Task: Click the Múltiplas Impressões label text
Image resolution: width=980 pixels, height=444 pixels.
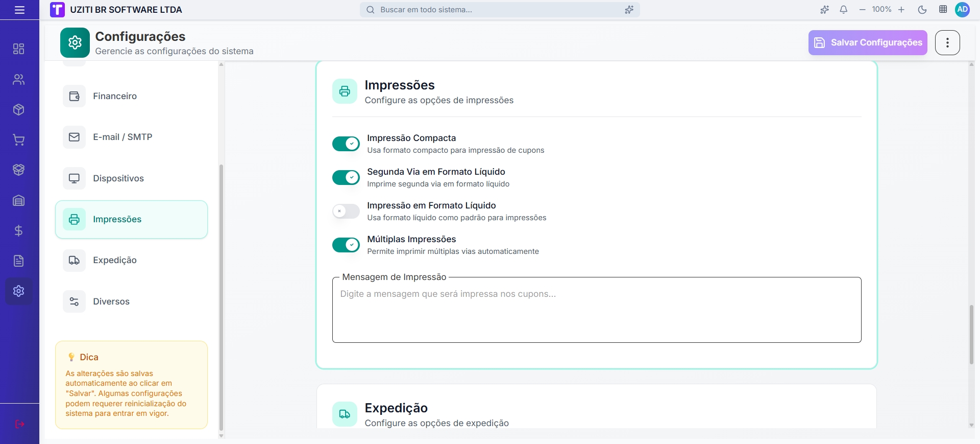Action: [411, 239]
